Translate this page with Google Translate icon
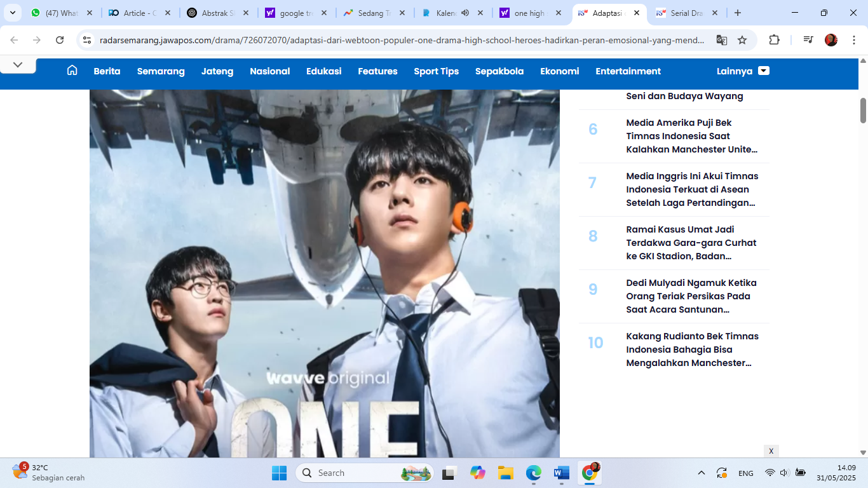868x488 pixels. (x=722, y=40)
